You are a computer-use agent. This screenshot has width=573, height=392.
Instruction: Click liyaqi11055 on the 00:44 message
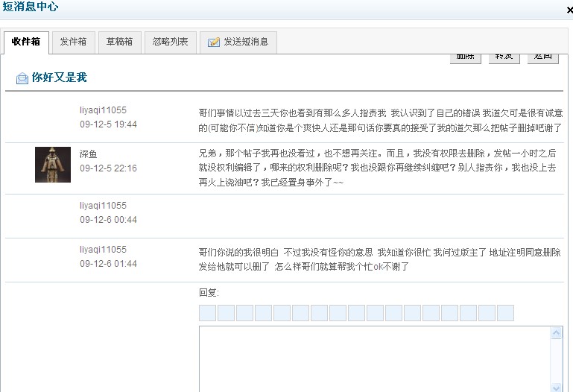(x=103, y=206)
